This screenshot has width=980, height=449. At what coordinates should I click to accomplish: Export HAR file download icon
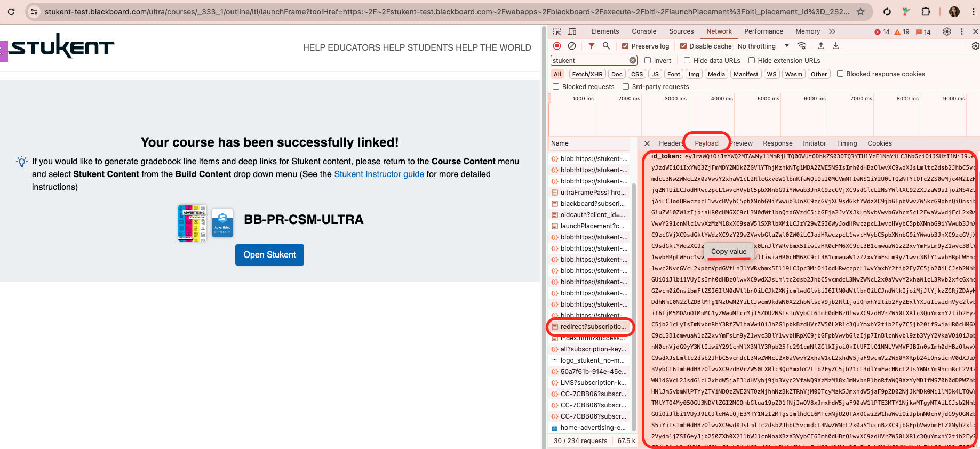pos(836,46)
